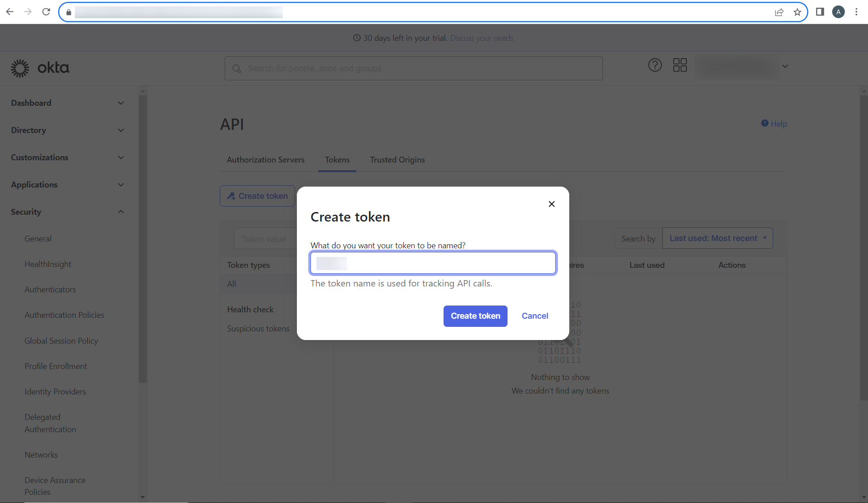The image size is (868, 503).
Task: Open Global Session Policy
Action: (x=61, y=341)
